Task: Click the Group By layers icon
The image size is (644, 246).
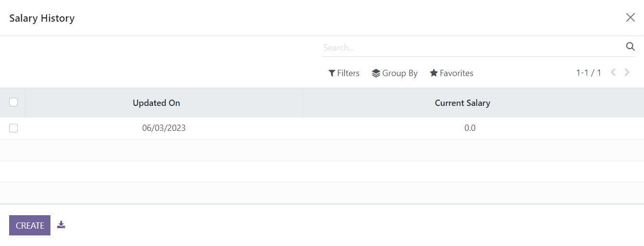Action: pyautogui.click(x=376, y=73)
